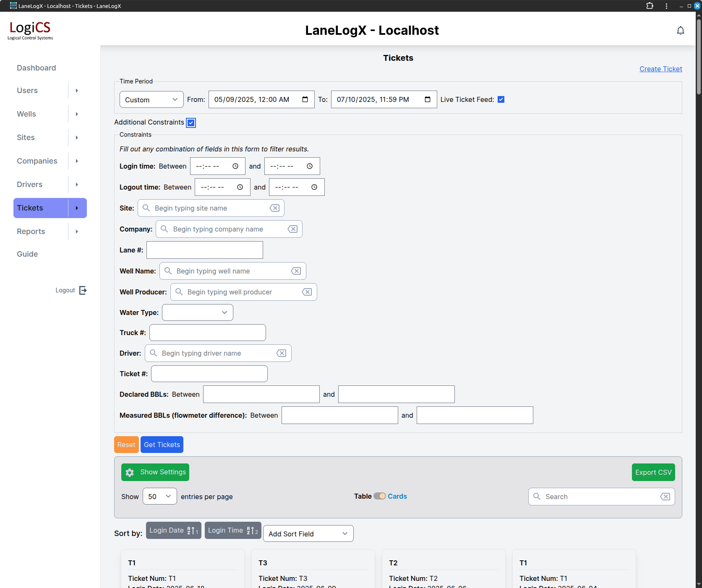Click the Logout exit icon
The width and height of the screenshot is (702, 588).
[83, 290]
